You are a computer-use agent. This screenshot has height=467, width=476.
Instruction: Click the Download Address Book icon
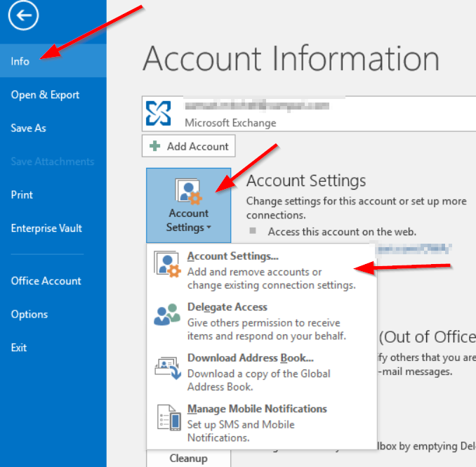pyautogui.click(x=168, y=368)
